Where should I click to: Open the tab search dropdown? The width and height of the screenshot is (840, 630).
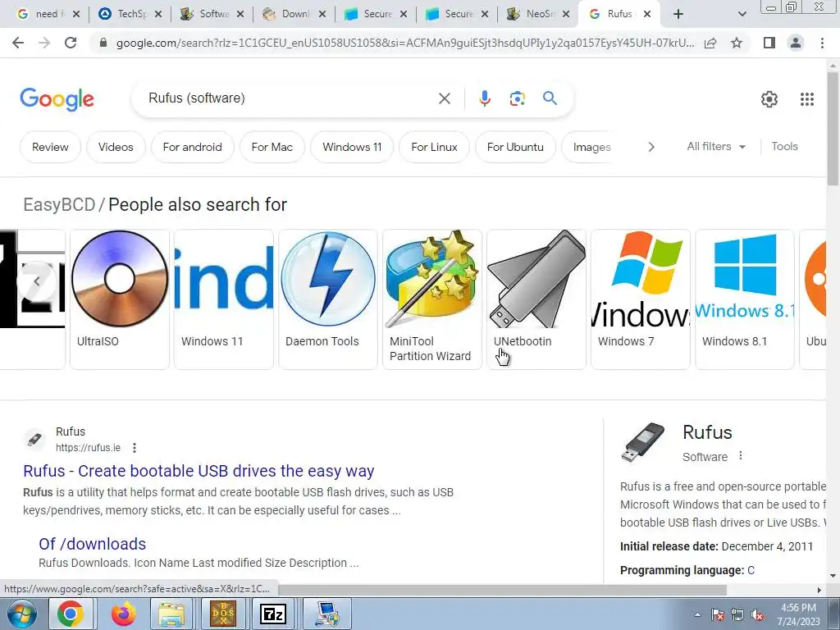click(x=742, y=15)
